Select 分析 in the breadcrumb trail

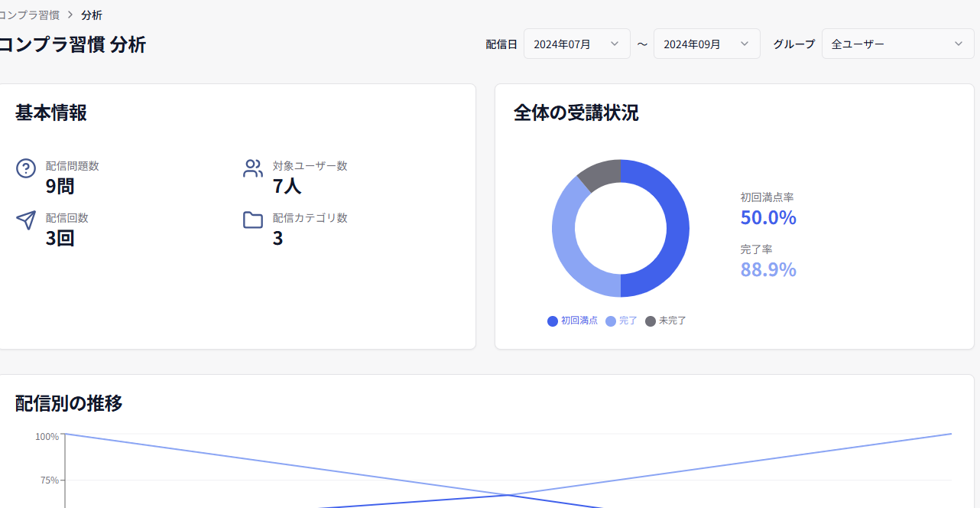pos(92,15)
